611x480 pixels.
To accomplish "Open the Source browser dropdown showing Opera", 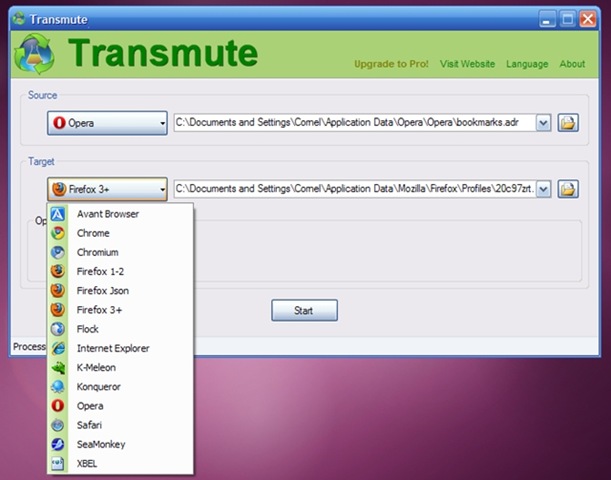I will click(x=107, y=123).
